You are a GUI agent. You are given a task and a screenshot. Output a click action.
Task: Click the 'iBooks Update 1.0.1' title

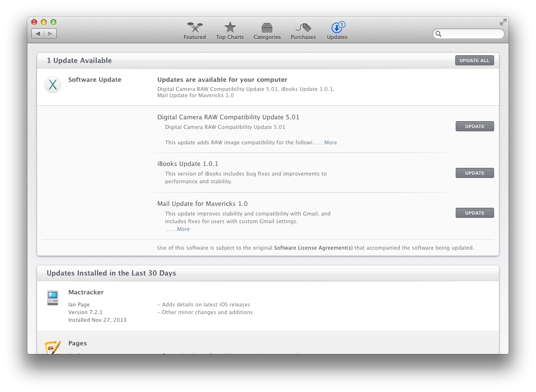[x=188, y=164]
